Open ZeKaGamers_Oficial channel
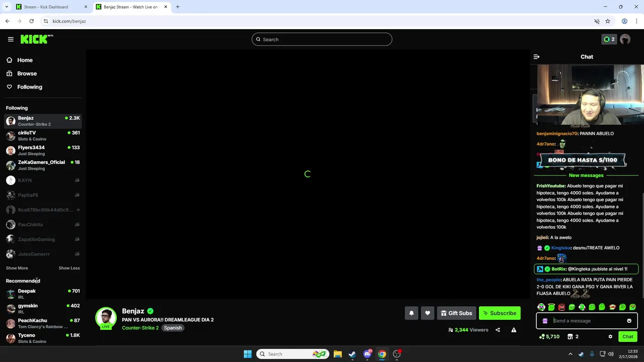The width and height of the screenshot is (644, 362). [x=43, y=165]
